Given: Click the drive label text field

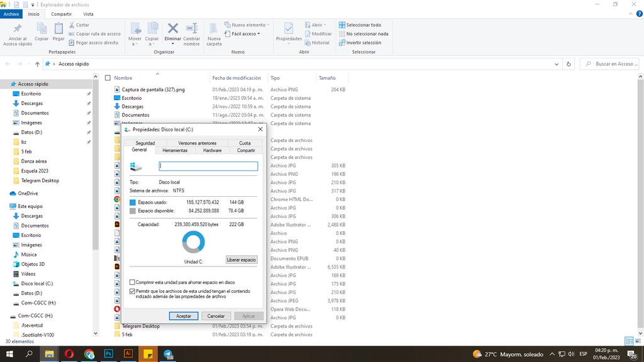Looking at the screenshot, I should coord(208,165).
